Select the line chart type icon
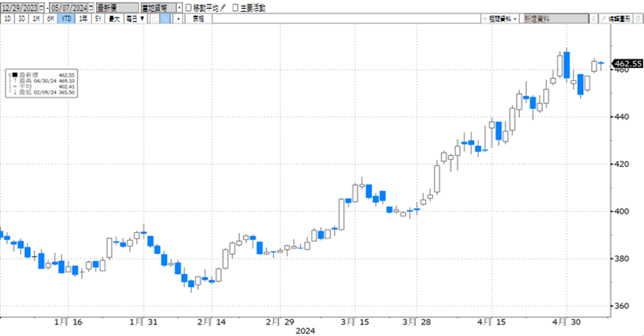Screen dimensions: 644x336 pos(155,19)
